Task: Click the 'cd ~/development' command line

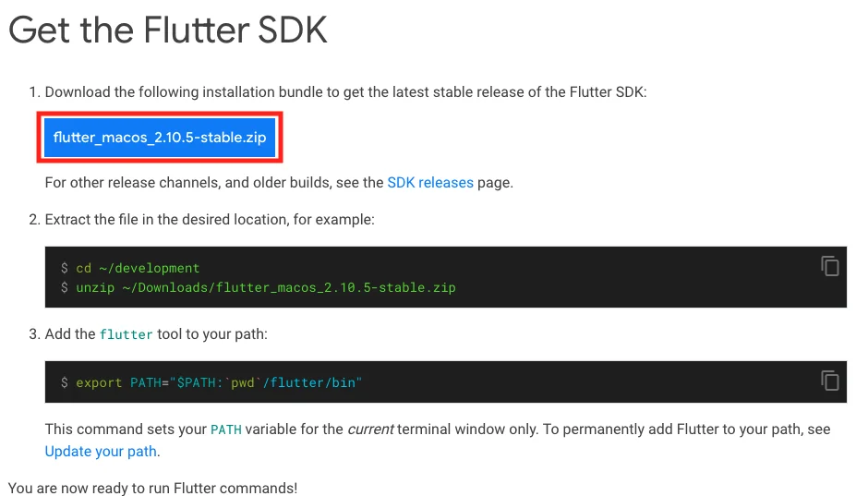Action: [x=138, y=268]
